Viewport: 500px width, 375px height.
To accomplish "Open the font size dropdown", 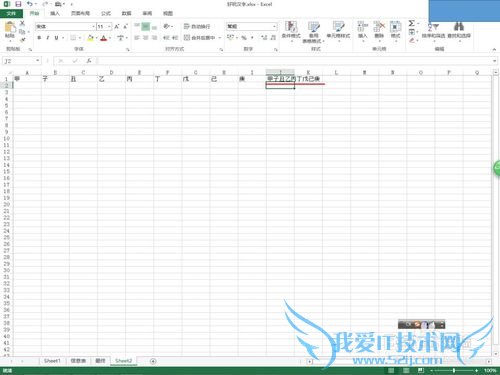I will tap(109, 26).
